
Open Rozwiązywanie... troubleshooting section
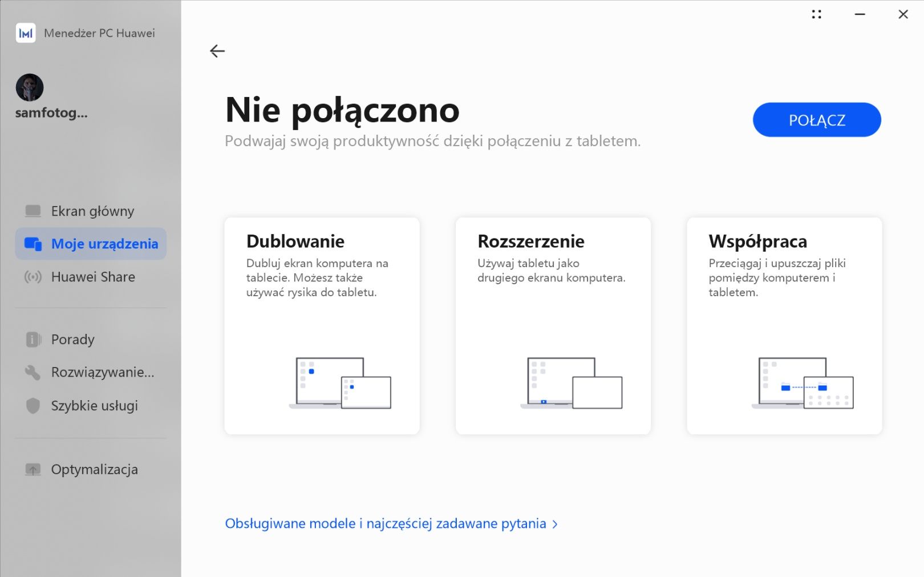(x=91, y=373)
